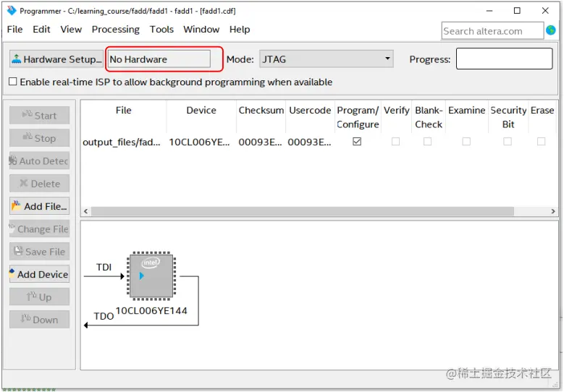This screenshot has height=392, width=564.
Task: Click the 10CL006YE144 device label
Action: tap(151, 311)
